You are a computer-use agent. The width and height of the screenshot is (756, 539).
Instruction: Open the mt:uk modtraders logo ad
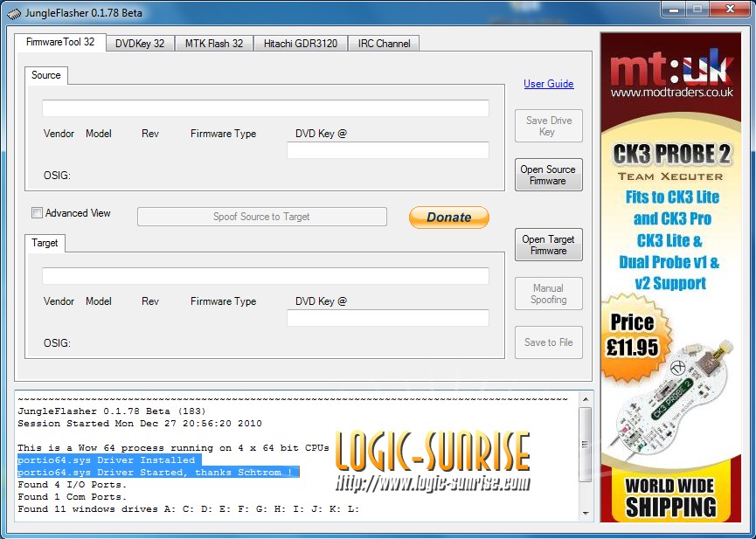coord(671,73)
